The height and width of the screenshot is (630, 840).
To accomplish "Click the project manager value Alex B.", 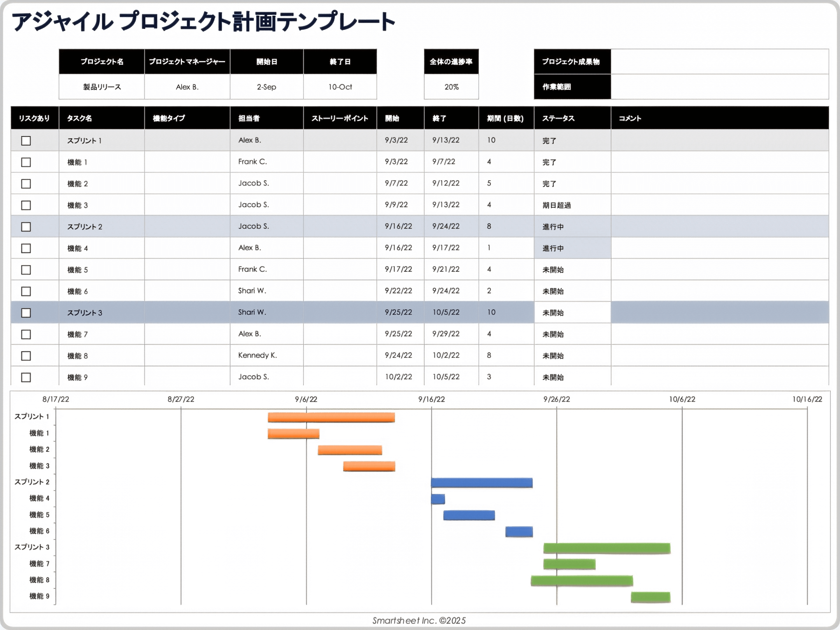I will coord(187,87).
